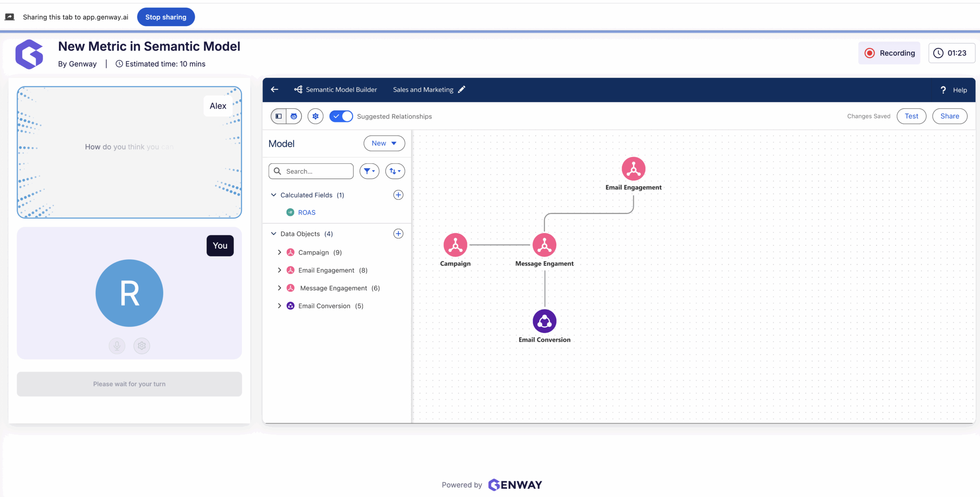This screenshot has width=980, height=497.
Task: Click the assistant face toggle button
Action: [x=294, y=116]
